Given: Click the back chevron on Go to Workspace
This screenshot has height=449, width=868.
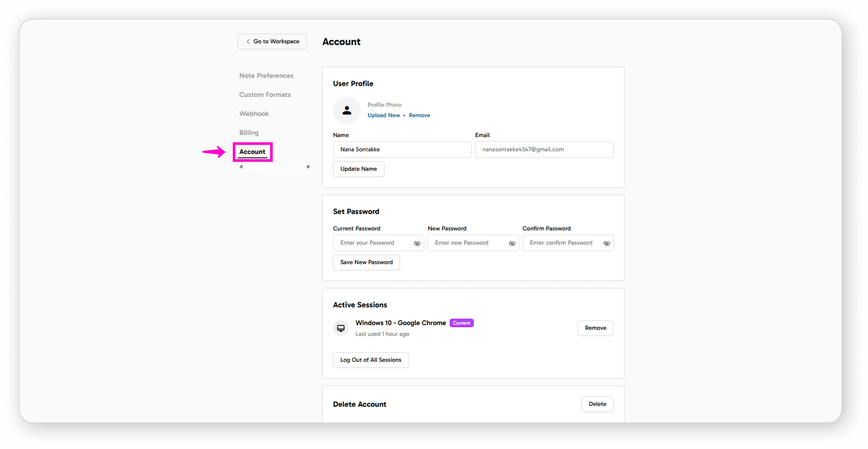Looking at the screenshot, I should click(x=248, y=42).
